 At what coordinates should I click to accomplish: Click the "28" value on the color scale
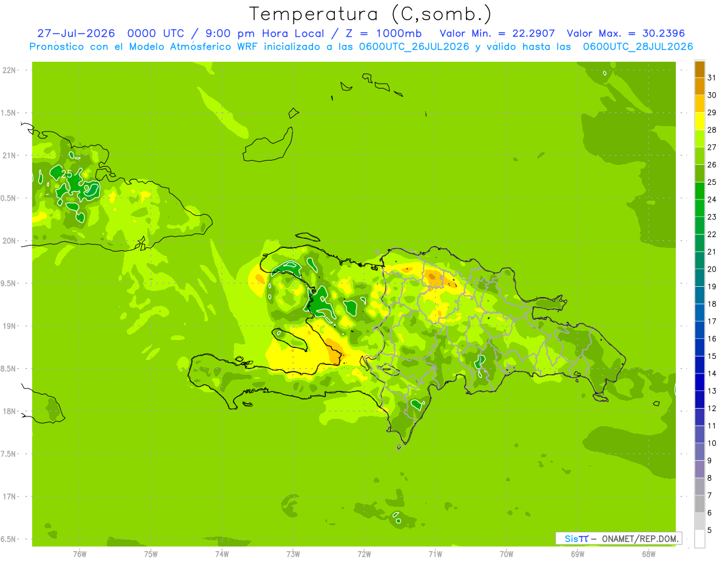coord(712,130)
